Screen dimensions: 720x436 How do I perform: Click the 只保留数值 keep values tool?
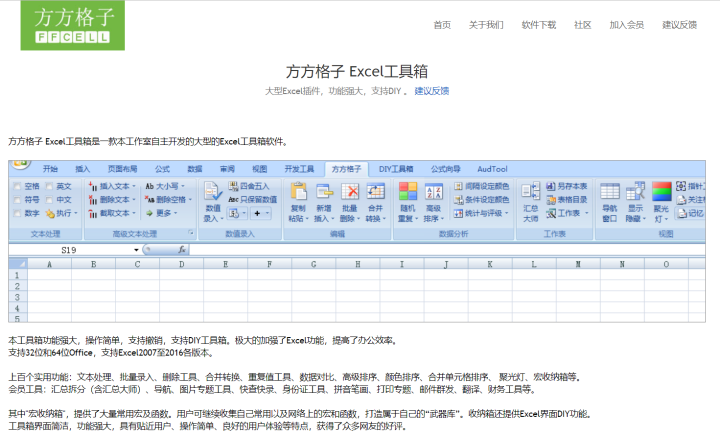253,200
